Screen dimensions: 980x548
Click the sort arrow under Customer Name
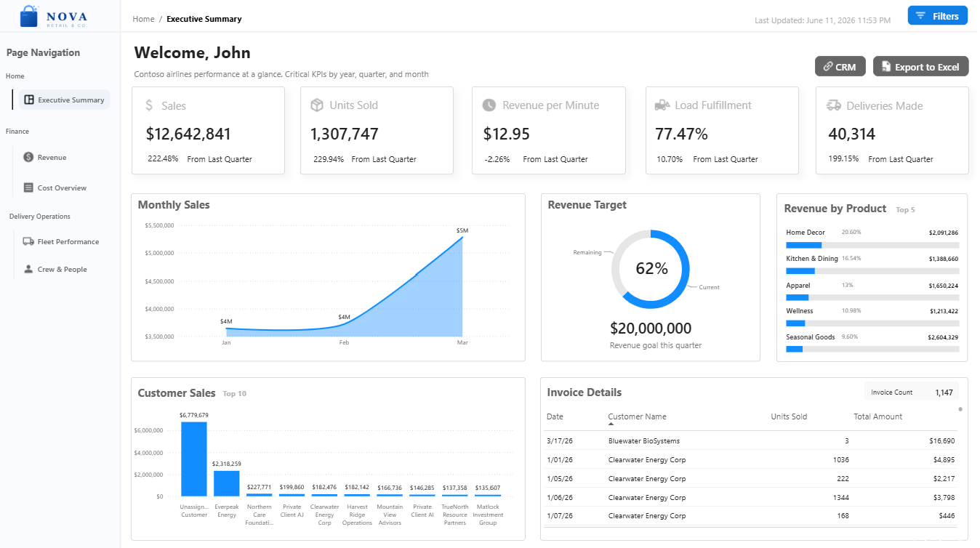tap(611, 424)
